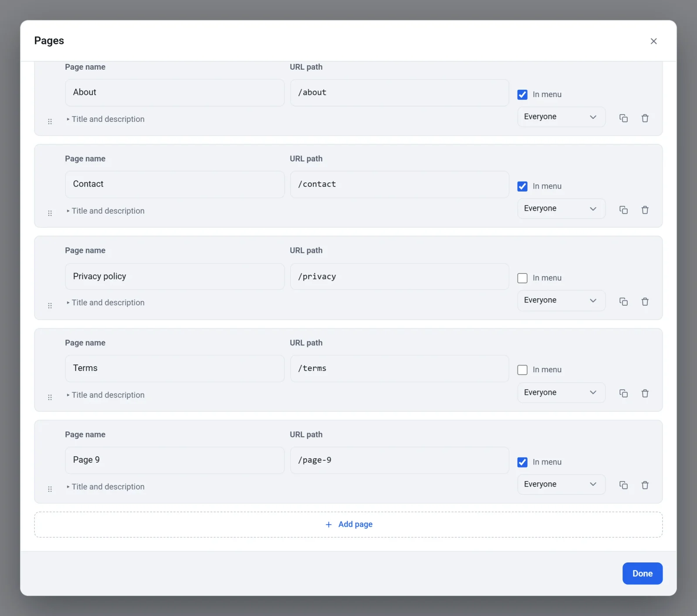
Task: Delete the Page 9 entry
Action: (645, 485)
